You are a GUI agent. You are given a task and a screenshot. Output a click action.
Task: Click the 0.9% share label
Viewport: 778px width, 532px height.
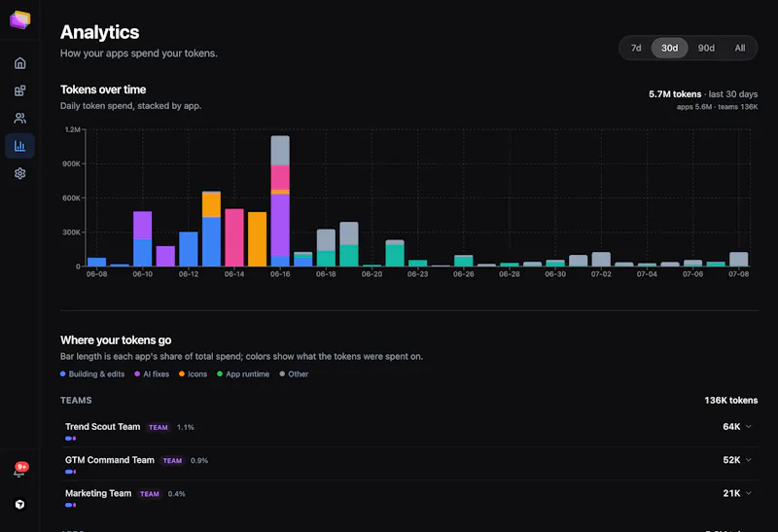(x=199, y=461)
